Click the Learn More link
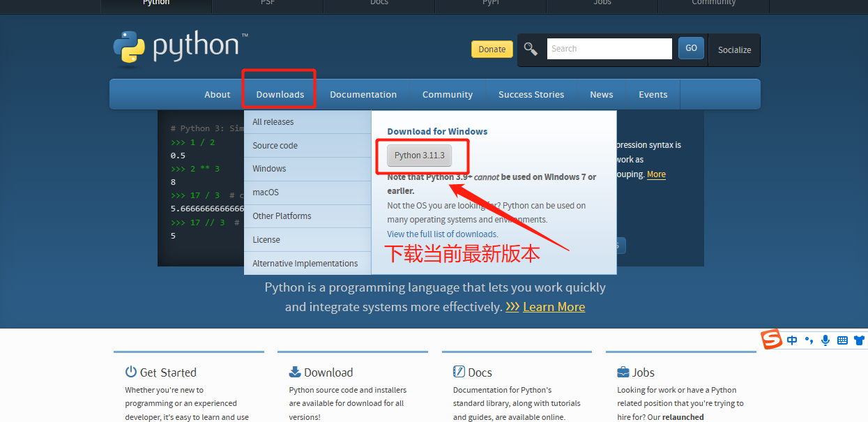Image resolution: width=868 pixels, height=422 pixels. point(554,307)
